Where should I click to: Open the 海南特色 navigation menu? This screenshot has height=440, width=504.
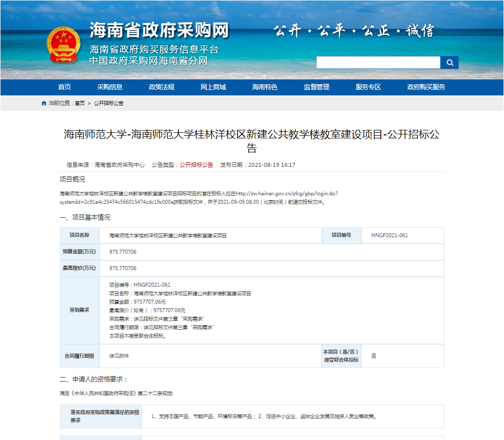tap(264, 87)
